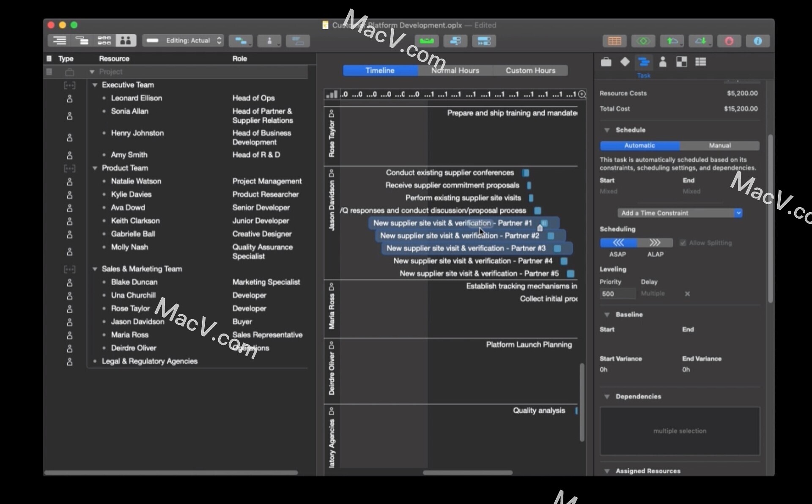Image resolution: width=812 pixels, height=504 pixels.
Task: Click the Project inspector briefcase icon
Action: click(606, 62)
